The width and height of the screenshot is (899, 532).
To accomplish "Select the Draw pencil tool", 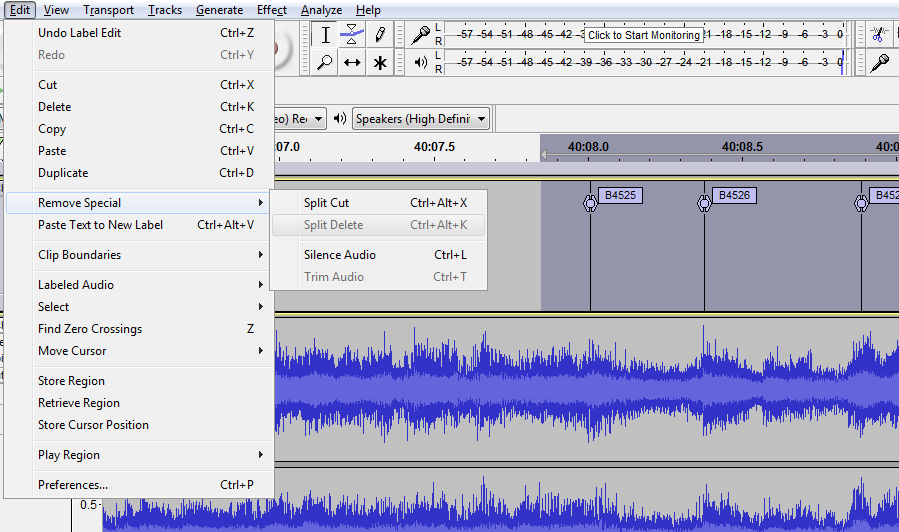I will tap(380, 35).
